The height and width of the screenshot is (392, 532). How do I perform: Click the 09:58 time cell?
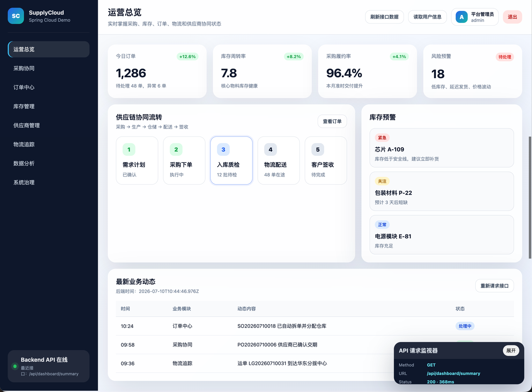coord(128,345)
